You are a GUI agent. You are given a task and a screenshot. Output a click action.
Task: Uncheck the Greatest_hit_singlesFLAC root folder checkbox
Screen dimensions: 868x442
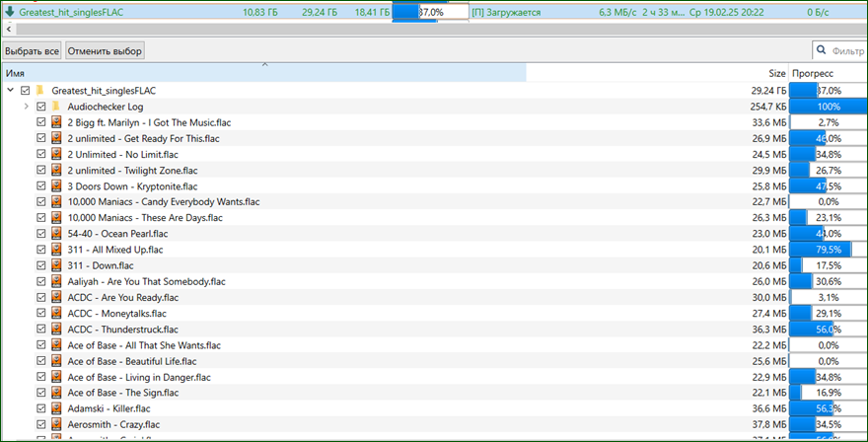click(x=25, y=91)
